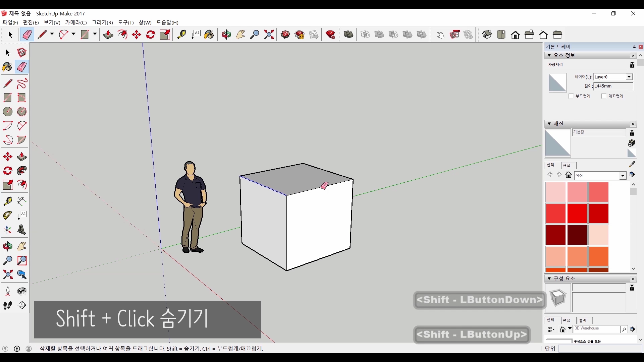This screenshot has height=362, width=644.
Task: Select the Paint Bucket tool in left toolbar
Action: pos(7,67)
